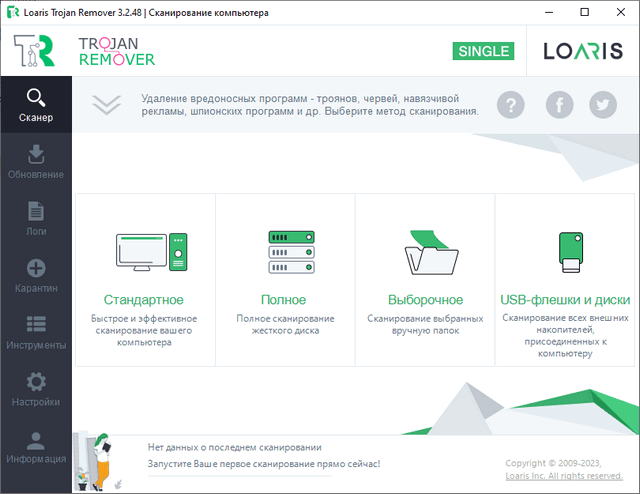Click the LOARIS logo in header
This screenshot has width=640, height=494.
582,51
